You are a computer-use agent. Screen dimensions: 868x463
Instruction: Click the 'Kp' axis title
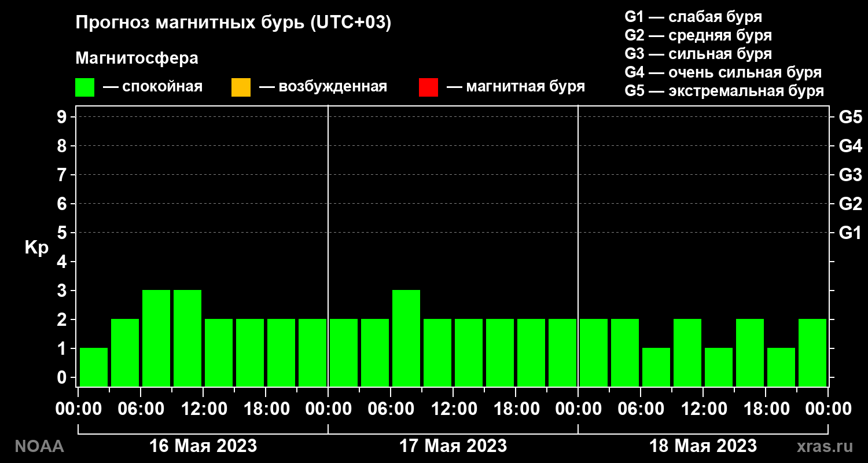36,247
